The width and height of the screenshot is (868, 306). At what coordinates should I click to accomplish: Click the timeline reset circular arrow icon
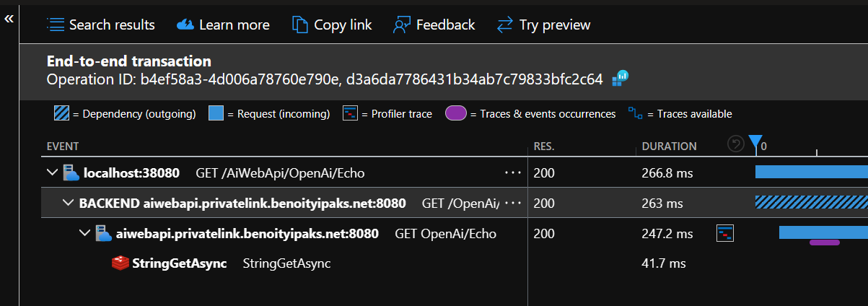click(735, 145)
